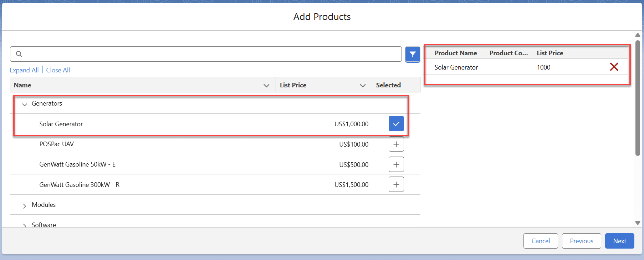Add GenWatt Gasoline 300kW - R product

click(396, 184)
